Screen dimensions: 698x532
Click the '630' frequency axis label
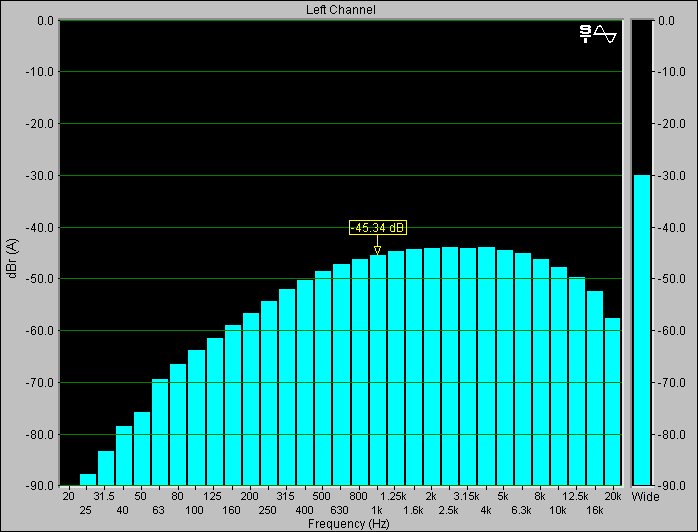pos(339,510)
